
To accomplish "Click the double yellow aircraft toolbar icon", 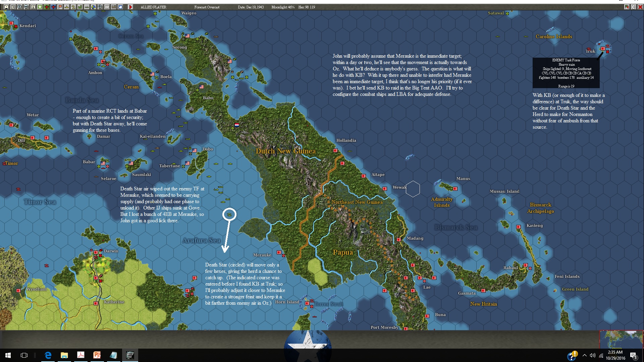I will coord(73,7).
